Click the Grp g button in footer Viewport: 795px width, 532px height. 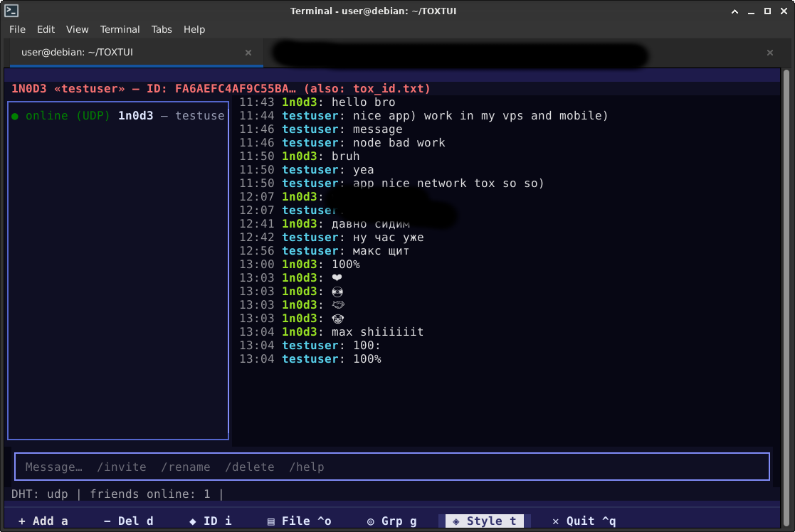pyautogui.click(x=392, y=521)
